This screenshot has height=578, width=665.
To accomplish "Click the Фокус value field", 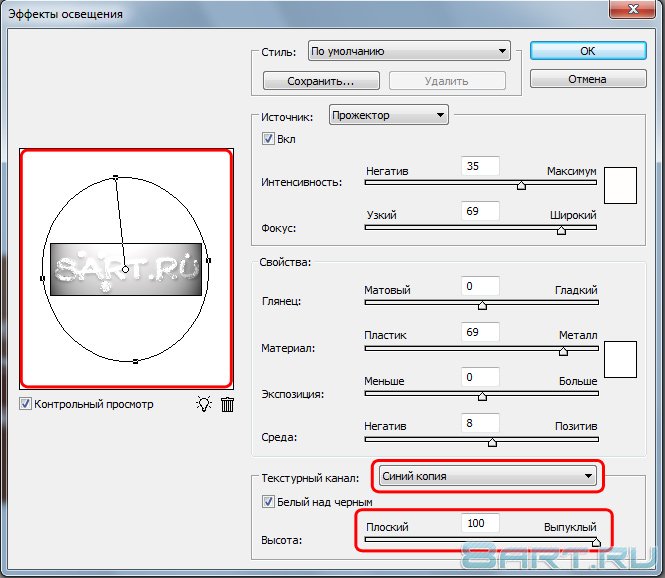I will point(480,211).
